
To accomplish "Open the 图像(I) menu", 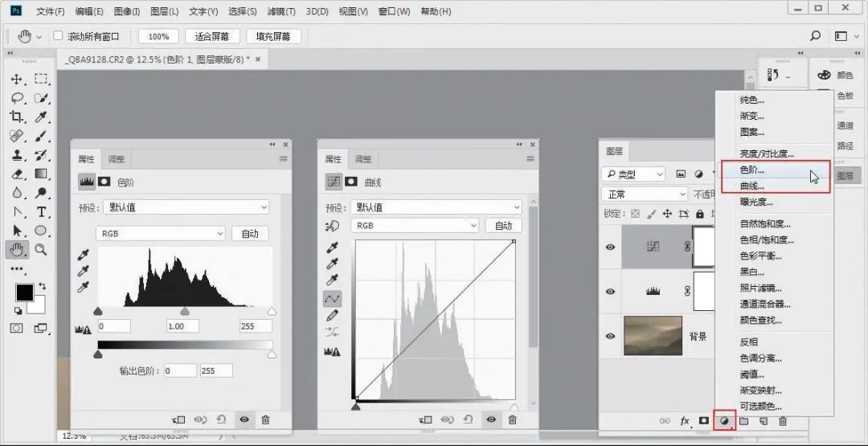I will [127, 11].
